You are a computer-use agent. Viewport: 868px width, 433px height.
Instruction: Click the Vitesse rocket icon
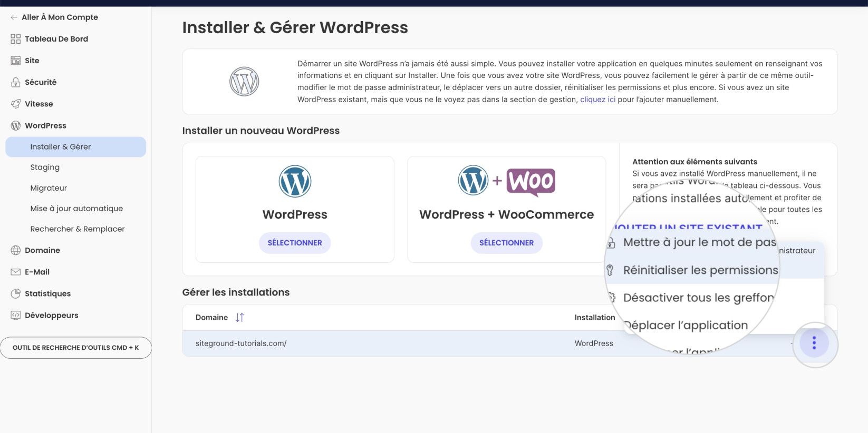pos(16,104)
